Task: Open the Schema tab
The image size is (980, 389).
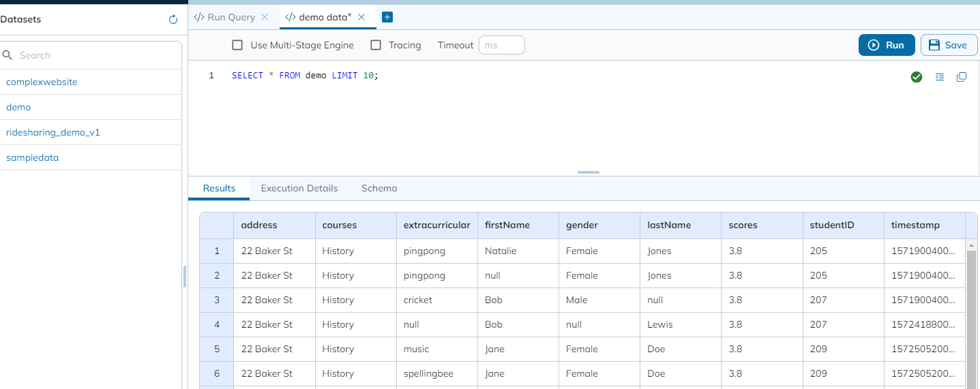Action: pos(379,188)
